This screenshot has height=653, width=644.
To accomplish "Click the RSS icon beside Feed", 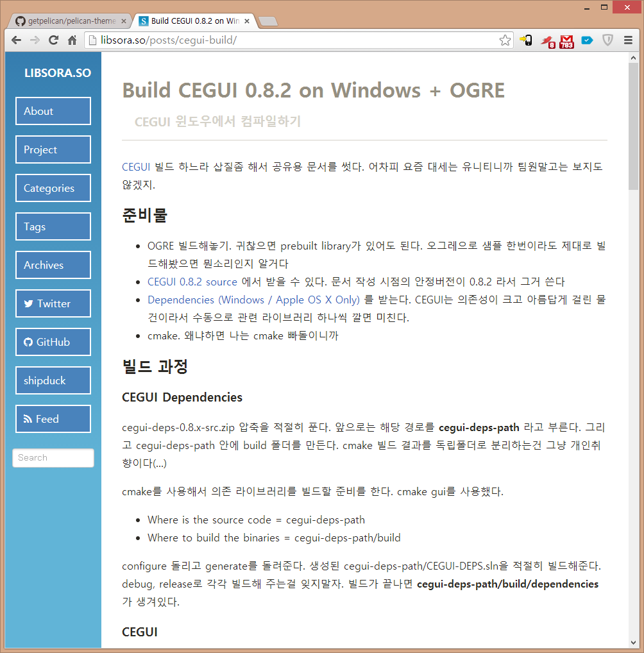I will 28,419.
